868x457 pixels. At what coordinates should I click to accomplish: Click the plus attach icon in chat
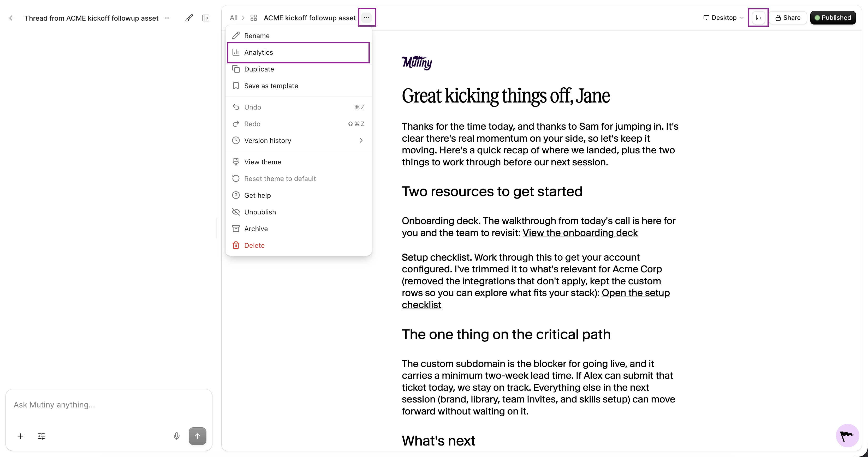tap(20, 436)
